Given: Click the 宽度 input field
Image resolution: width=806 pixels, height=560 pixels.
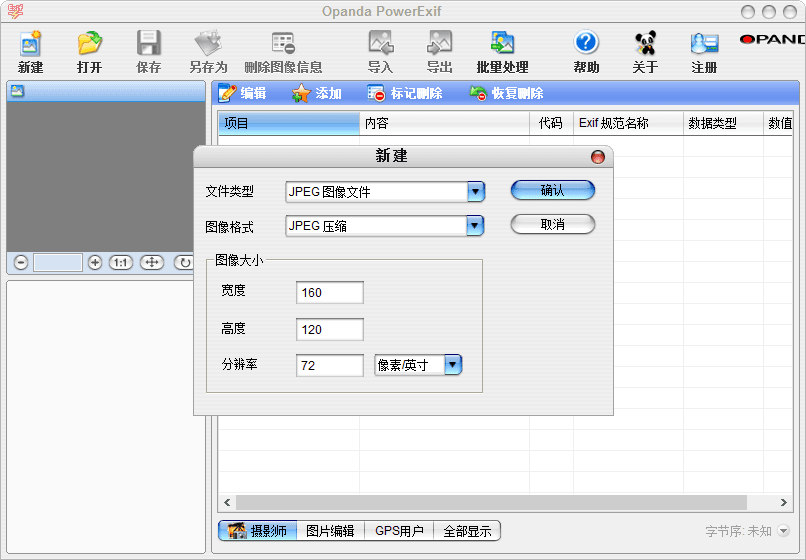Looking at the screenshot, I should point(330,293).
